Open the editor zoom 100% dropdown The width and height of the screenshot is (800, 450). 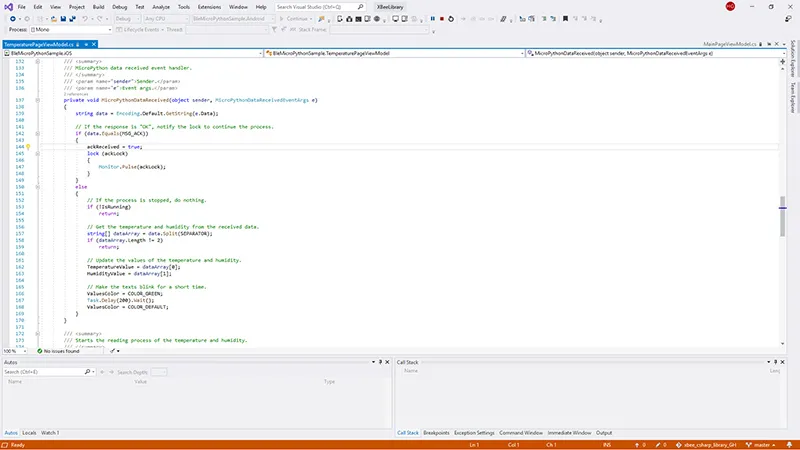(20, 351)
